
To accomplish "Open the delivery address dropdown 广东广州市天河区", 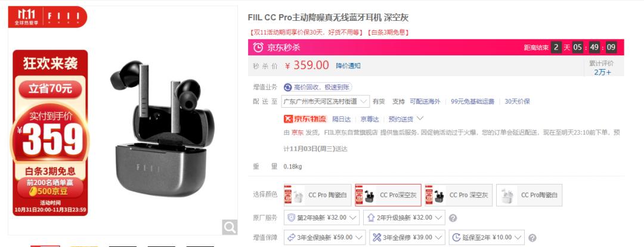I will click(x=326, y=101).
